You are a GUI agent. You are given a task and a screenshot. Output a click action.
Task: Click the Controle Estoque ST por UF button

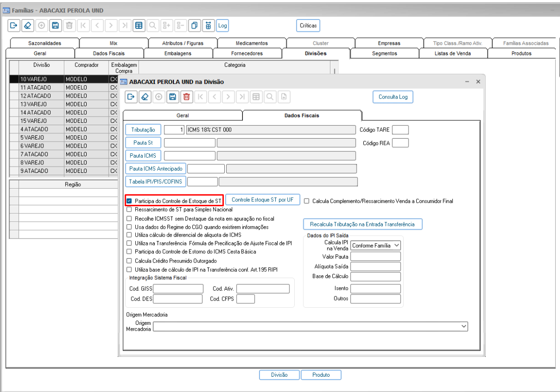point(262,200)
